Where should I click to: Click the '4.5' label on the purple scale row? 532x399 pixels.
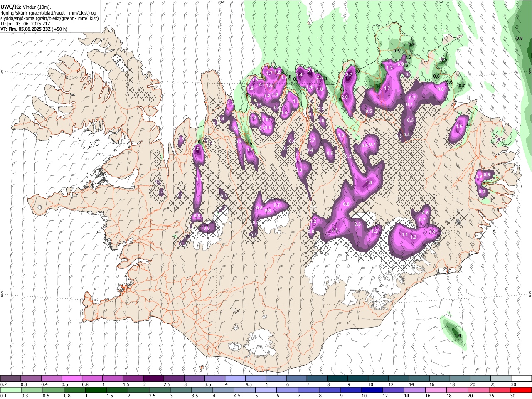click(249, 384)
